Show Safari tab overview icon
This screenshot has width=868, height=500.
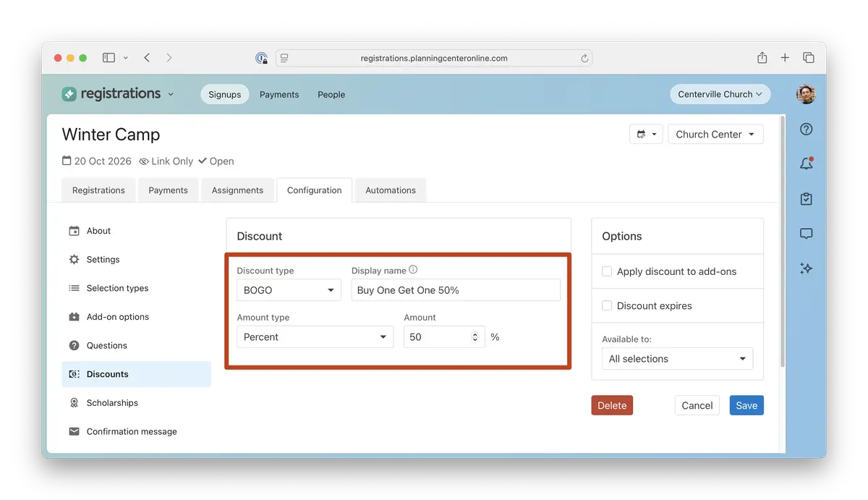[x=809, y=58]
